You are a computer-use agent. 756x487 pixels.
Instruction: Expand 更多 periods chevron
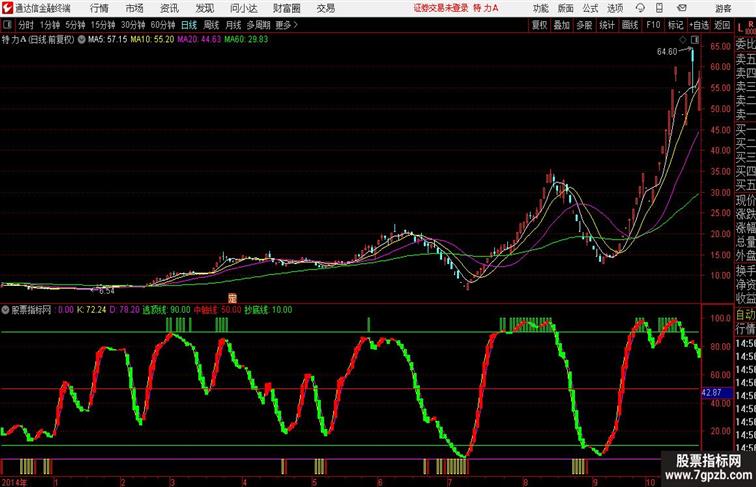pos(287,25)
